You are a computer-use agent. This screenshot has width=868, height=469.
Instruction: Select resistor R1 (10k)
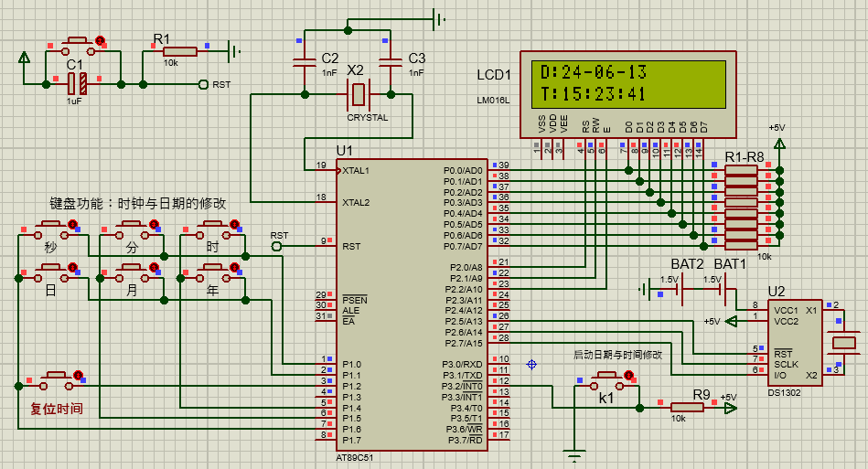click(180, 51)
